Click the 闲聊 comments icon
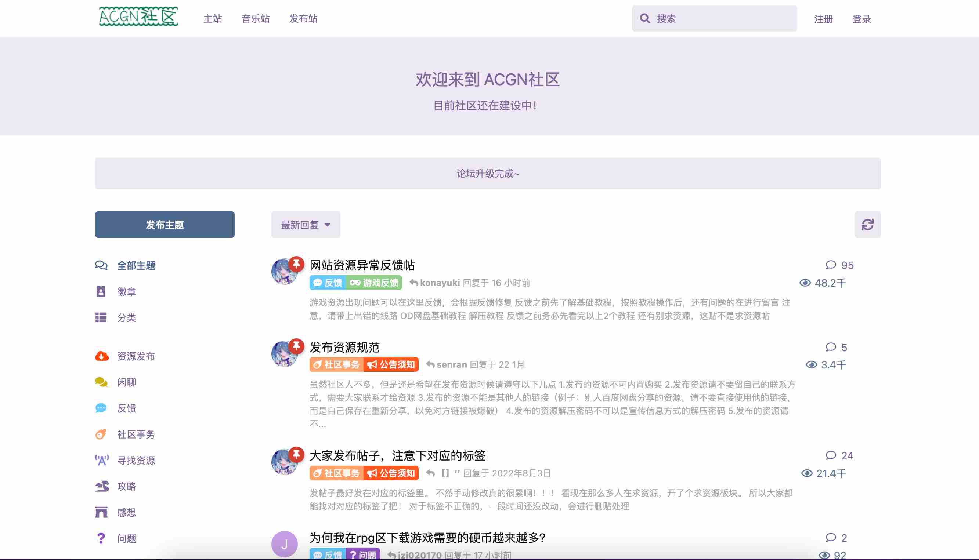 point(101,382)
